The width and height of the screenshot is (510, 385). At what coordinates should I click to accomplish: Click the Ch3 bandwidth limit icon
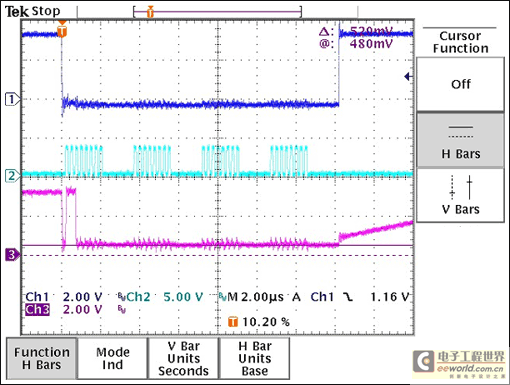tap(121, 309)
